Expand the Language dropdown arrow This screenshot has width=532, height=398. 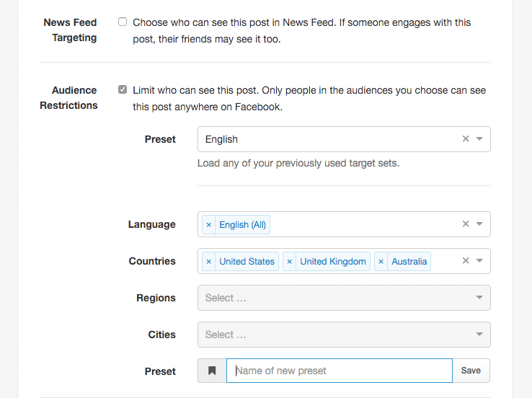tap(479, 224)
